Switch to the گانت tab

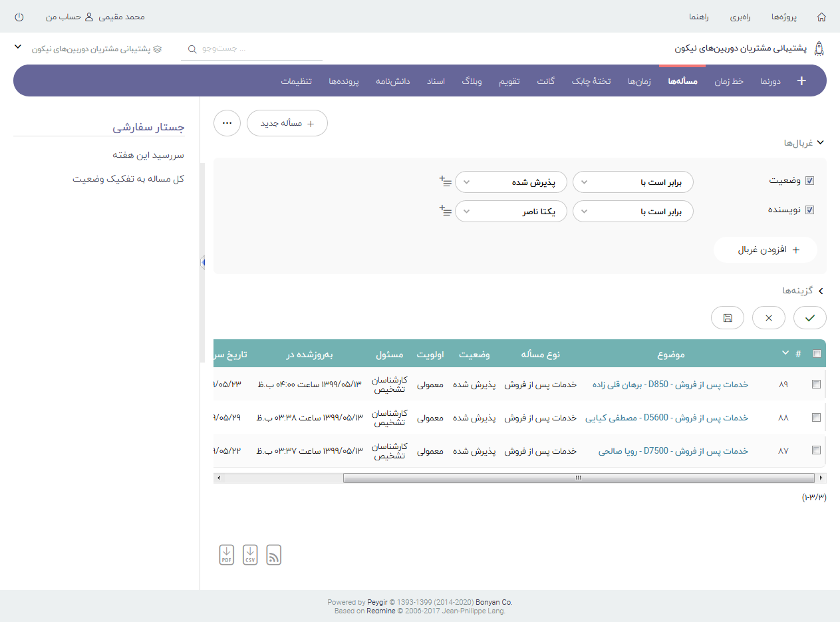coord(546,80)
